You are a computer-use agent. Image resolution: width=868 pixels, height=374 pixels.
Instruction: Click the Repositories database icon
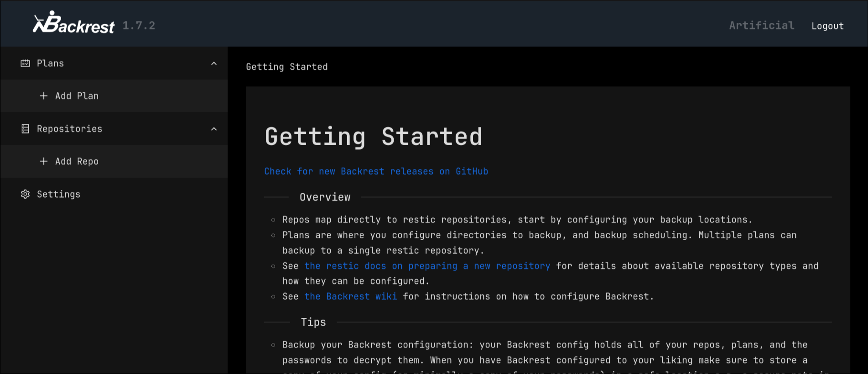coord(26,129)
